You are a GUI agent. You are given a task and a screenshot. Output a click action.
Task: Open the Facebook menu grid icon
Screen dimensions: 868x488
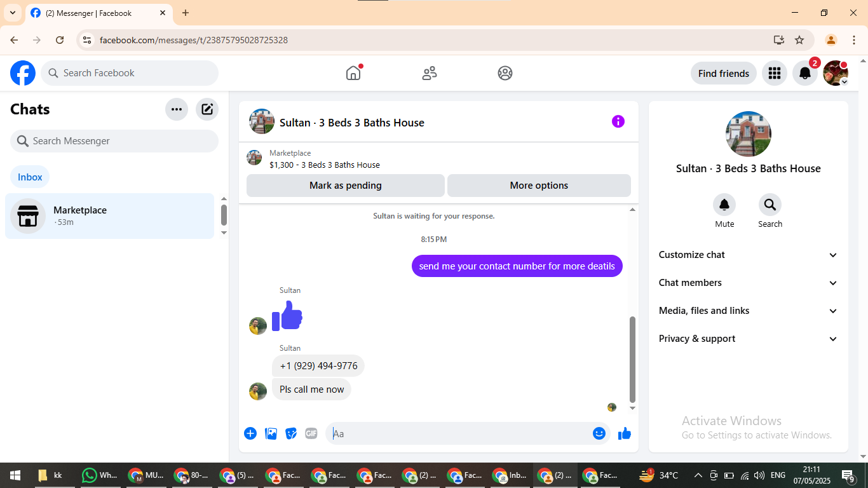click(x=774, y=73)
